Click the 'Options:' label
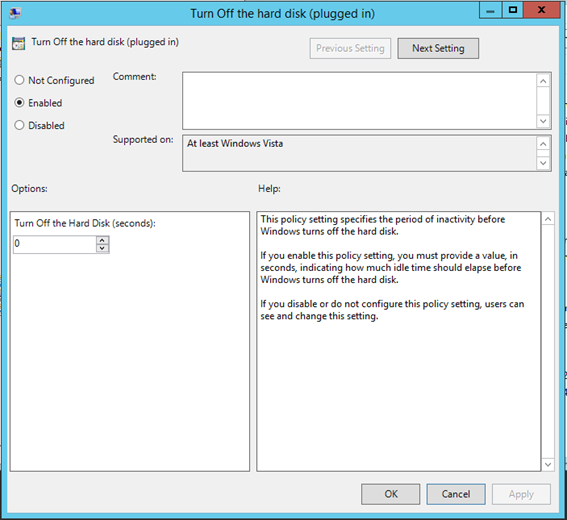567x520 pixels. pos(29,188)
